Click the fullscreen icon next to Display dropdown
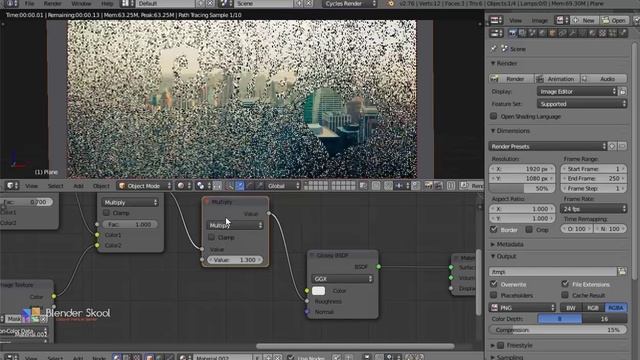The width and height of the screenshot is (640, 360). click(x=622, y=91)
